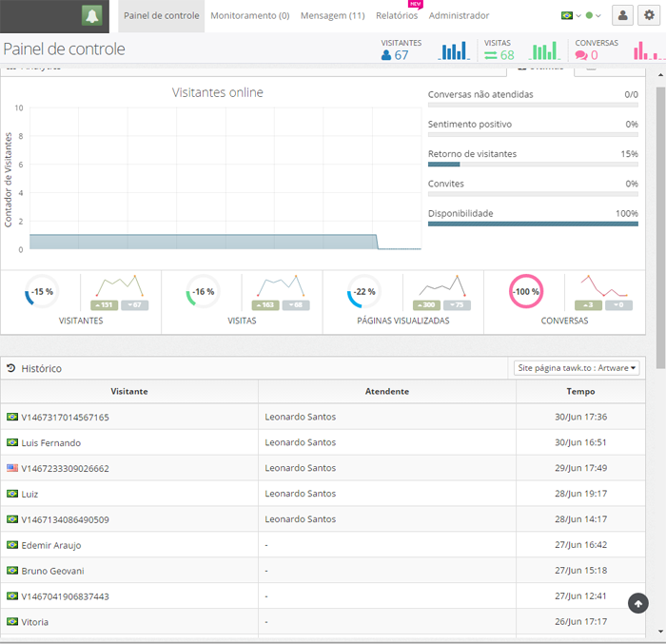The height and width of the screenshot is (644, 666).
Task: Click the 300 page views badge
Action: (426, 305)
